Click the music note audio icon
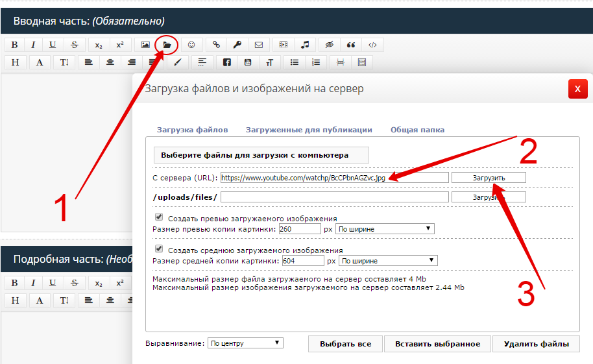 (305, 45)
